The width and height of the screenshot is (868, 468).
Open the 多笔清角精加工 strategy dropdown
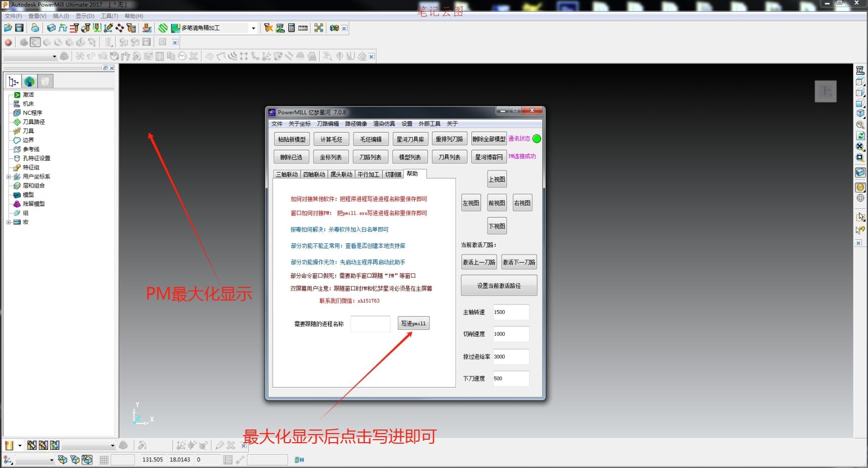tap(253, 28)
